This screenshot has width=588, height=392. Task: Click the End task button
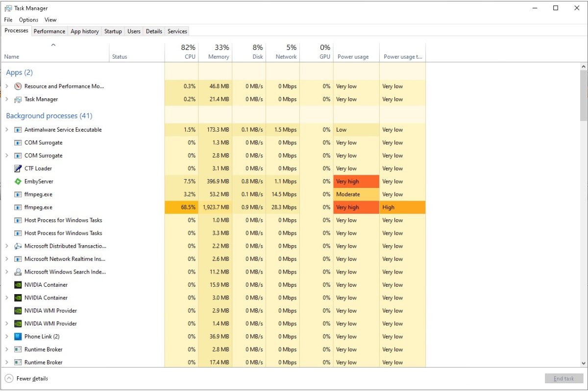point(563,378)
